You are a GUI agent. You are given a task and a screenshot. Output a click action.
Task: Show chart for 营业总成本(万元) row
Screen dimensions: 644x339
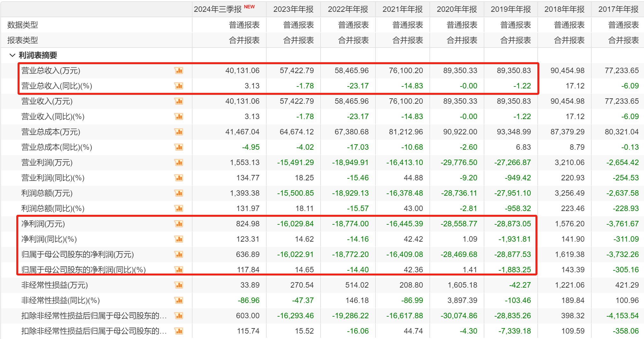coord(178,132)
